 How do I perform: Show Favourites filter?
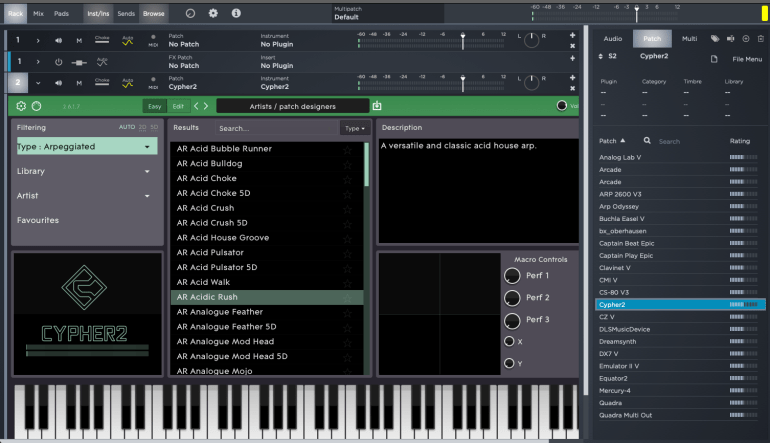38,220
